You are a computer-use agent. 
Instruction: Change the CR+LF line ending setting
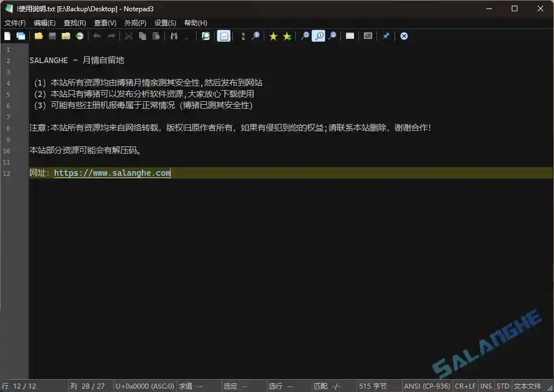coord(465,386)
